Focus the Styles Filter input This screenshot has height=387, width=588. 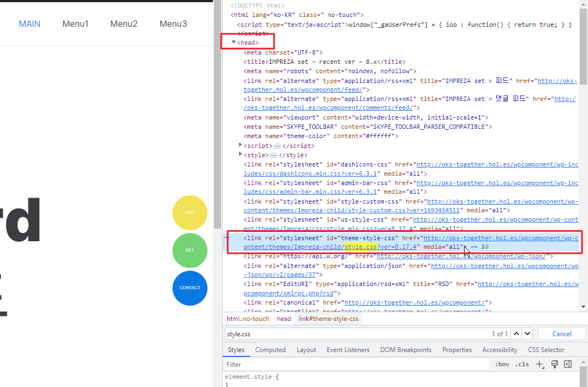(x=357, y=364)
